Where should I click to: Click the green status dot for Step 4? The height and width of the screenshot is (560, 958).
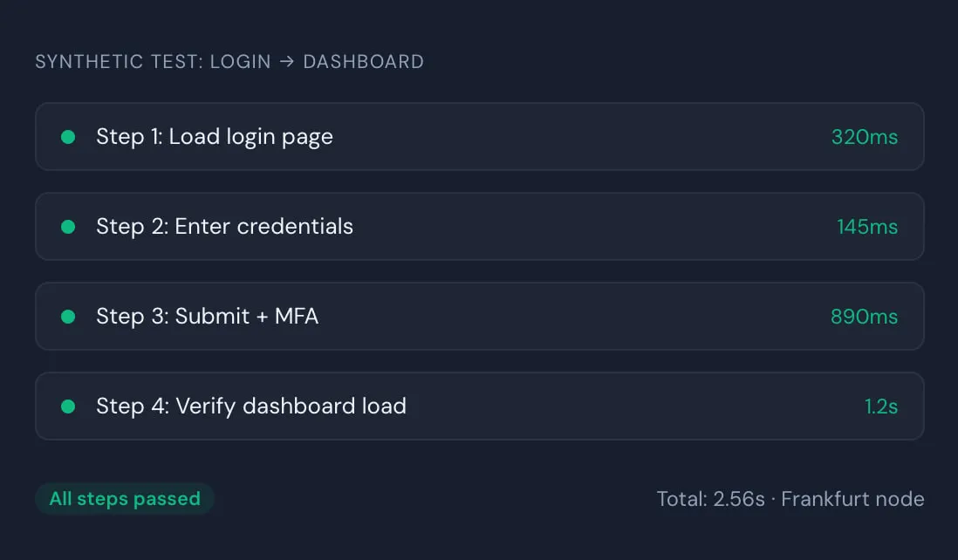[68, 406]
